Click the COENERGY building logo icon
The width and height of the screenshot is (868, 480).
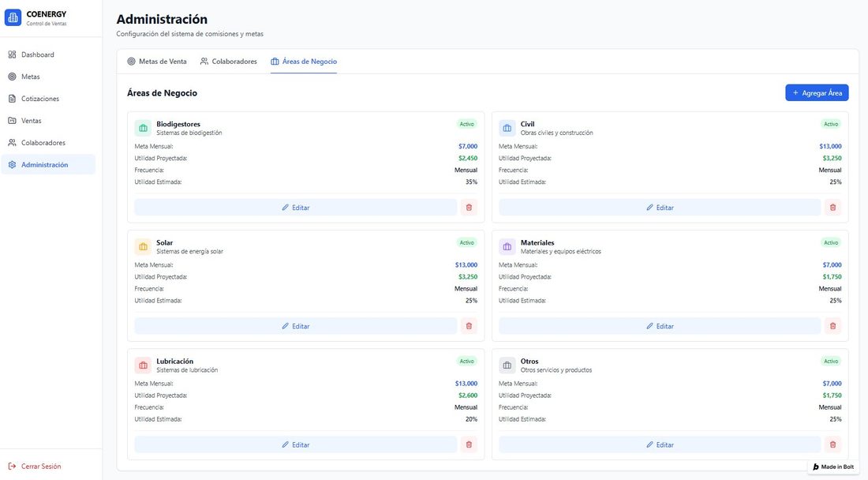click(13, 17)
